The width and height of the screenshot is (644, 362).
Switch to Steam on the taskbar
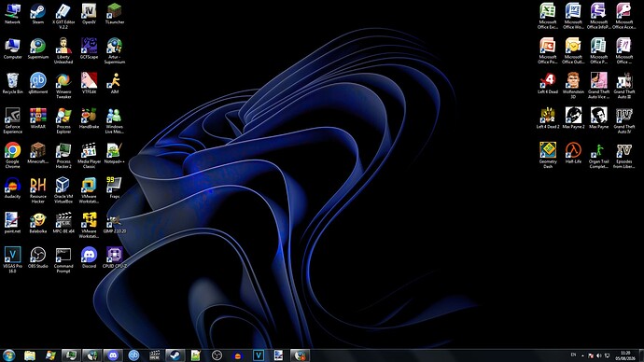tap(175, 355)
